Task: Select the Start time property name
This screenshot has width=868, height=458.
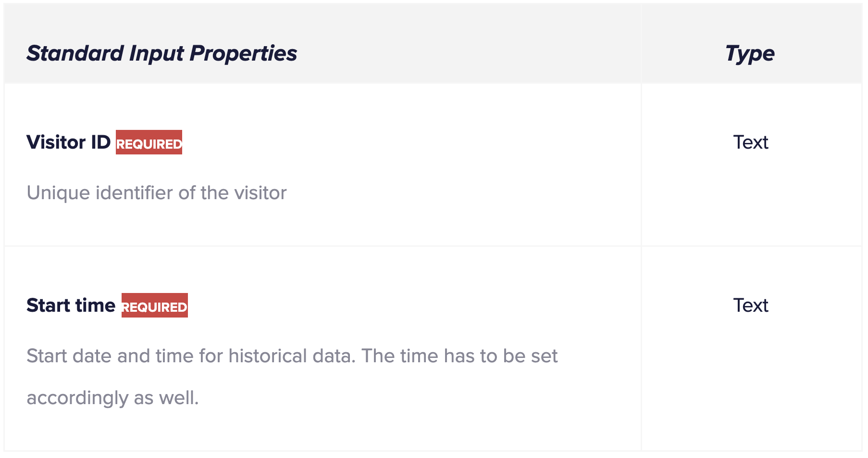Action: tap(71, 305)
